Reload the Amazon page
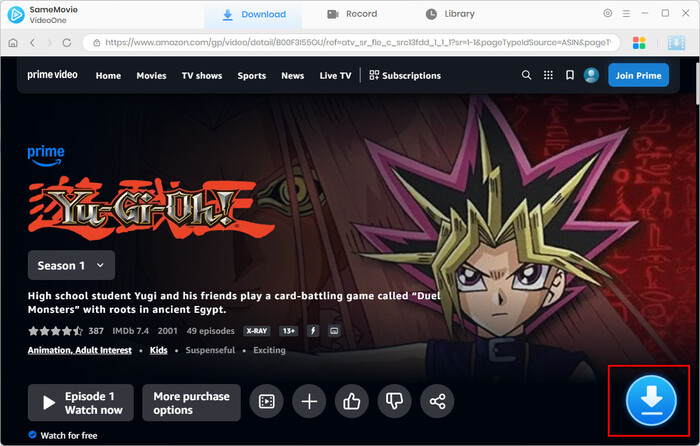Viewport: 700px width, 446px height. [67, 43]
